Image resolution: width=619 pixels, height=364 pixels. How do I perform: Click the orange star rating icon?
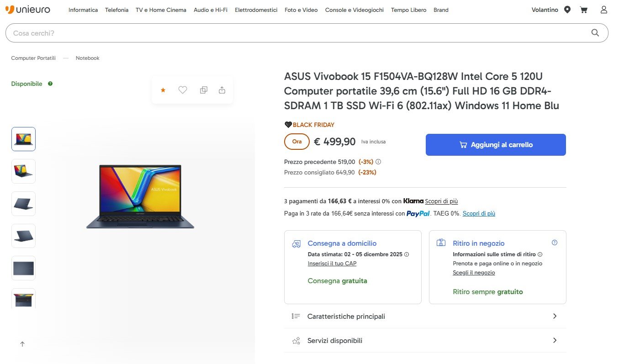click(x=163, y=90)
